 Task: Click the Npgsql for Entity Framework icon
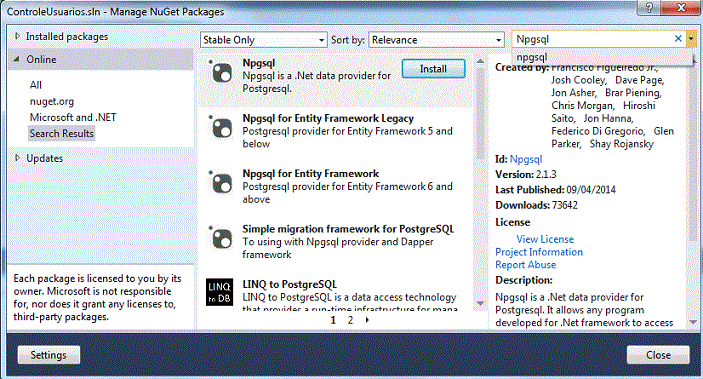point(220,183)
